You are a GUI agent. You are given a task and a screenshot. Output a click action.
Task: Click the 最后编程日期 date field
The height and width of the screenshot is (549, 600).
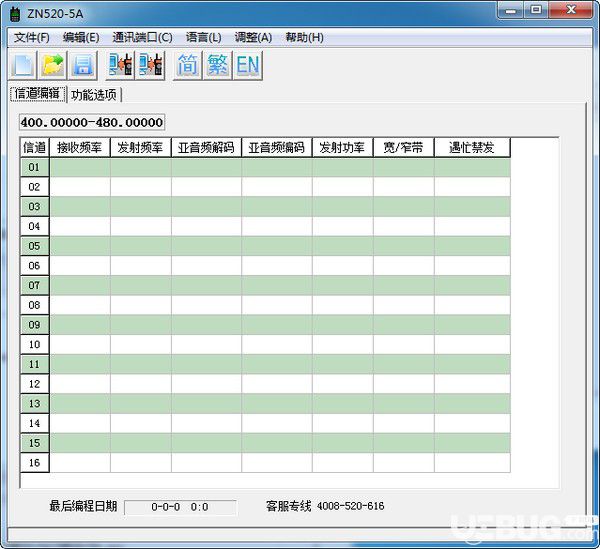coord(180,507)
